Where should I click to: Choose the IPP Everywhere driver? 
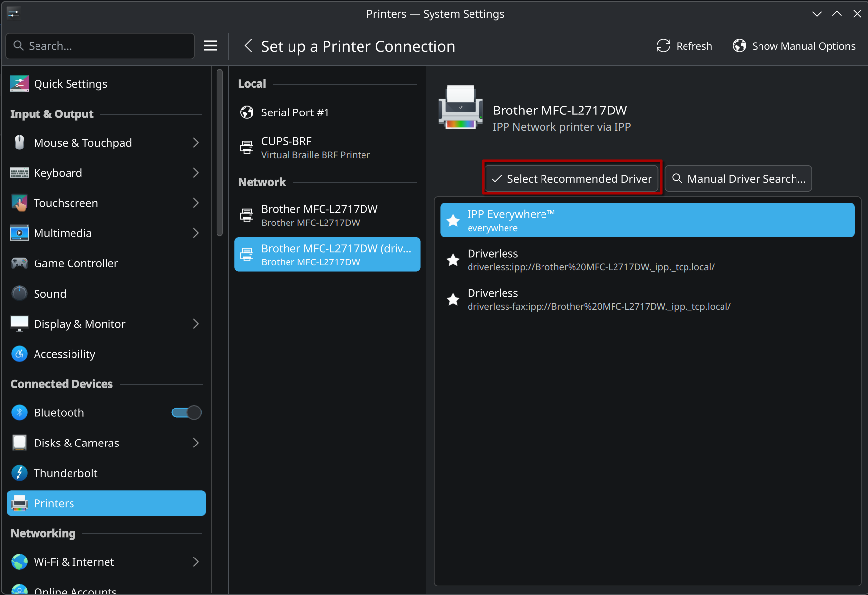[x=647, y=221]
